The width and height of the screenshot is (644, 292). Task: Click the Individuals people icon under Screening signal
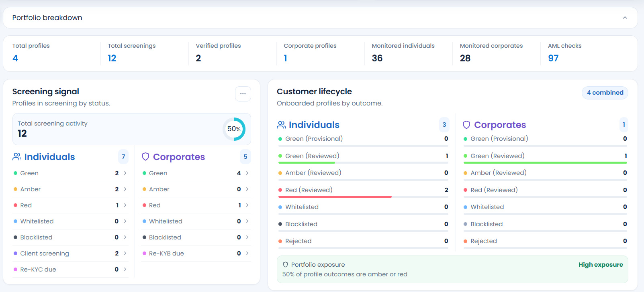(17, 157)
